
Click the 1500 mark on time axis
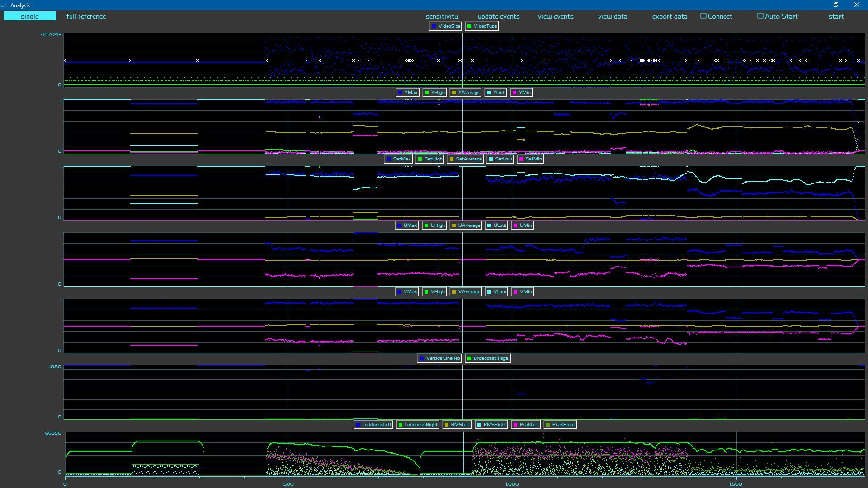click(736, 484)
